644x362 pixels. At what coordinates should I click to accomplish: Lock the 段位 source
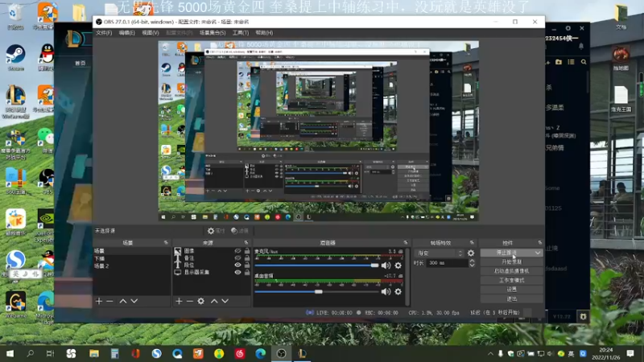247,265
